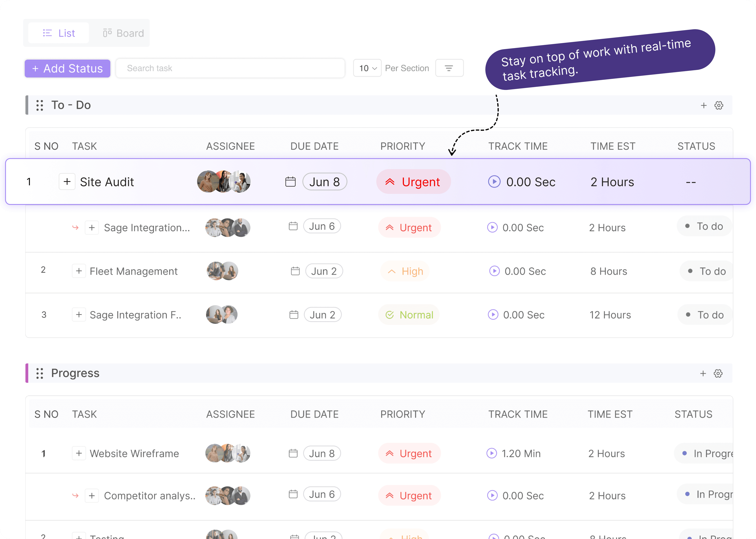This screenshot has width=756, height=539.
Task: Focus the Search task field
Action: (230, 68)
